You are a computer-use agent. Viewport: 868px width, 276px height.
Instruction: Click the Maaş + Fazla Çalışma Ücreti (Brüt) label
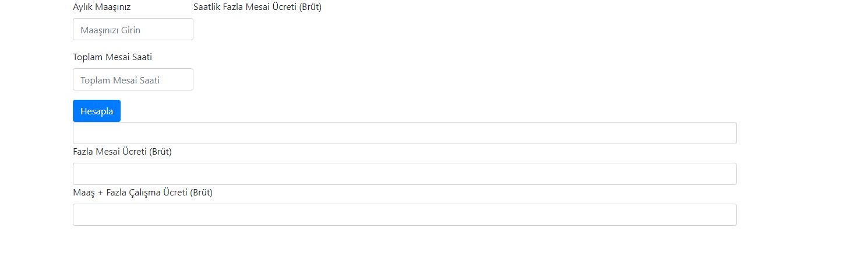(142, 193)
